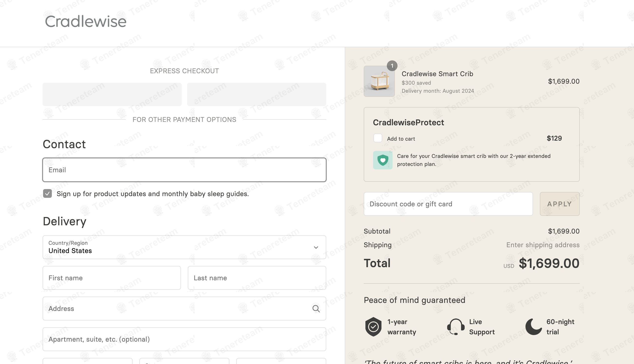Click the Cradlewise logo
Viewport: 634px width, 364px height.
tap(85, 21)
